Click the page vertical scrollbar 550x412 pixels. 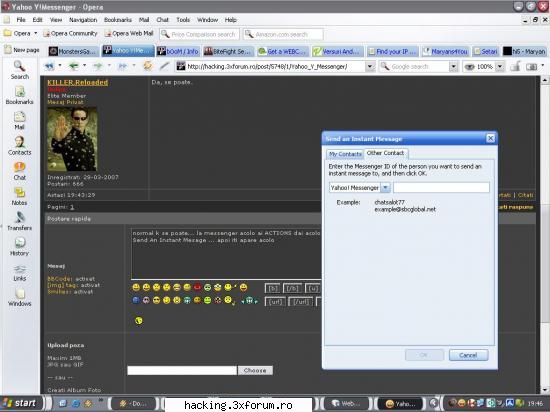click(544, 235)
